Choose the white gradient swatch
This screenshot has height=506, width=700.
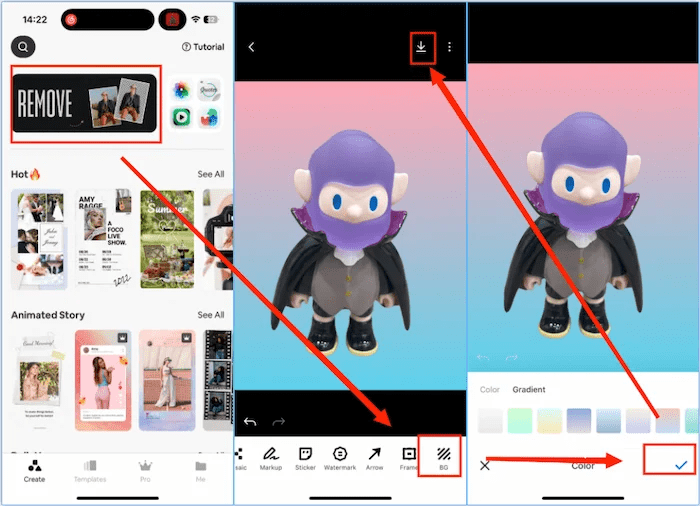point(490,420)
